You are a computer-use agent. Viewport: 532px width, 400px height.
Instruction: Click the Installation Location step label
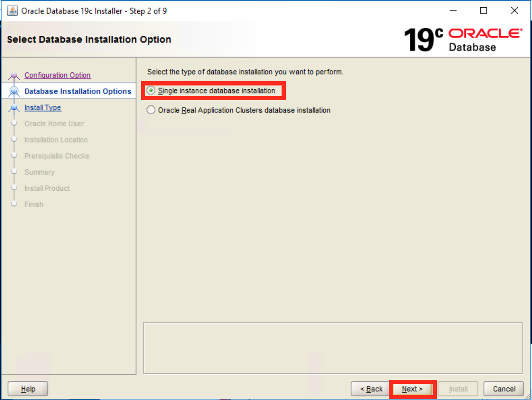(56, 140)
